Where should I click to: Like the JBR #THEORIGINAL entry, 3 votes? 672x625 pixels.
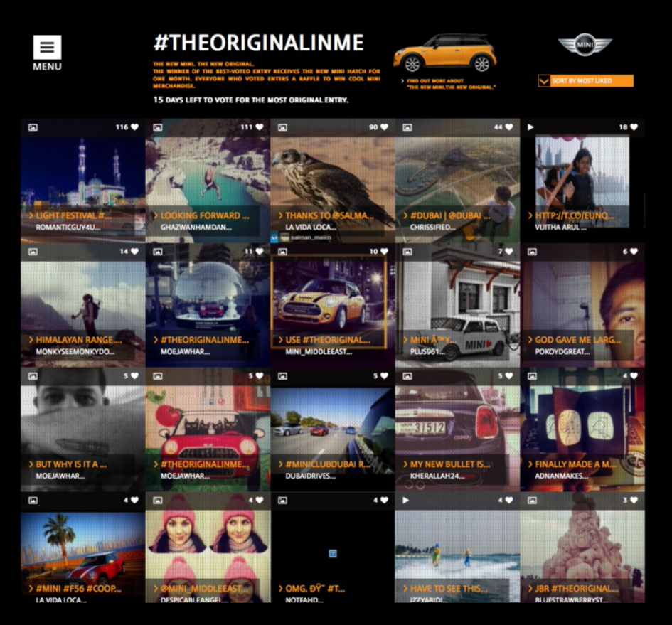634,500
